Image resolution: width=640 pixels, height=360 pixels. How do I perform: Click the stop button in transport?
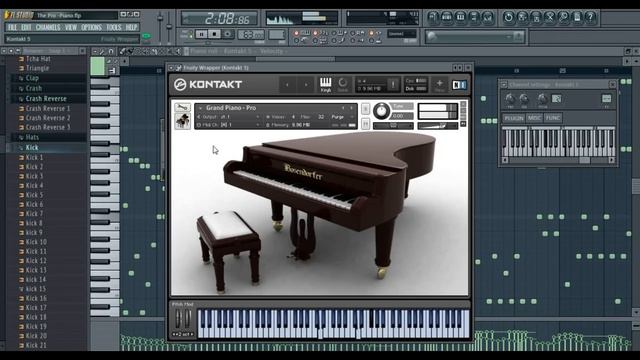[214, 34]
